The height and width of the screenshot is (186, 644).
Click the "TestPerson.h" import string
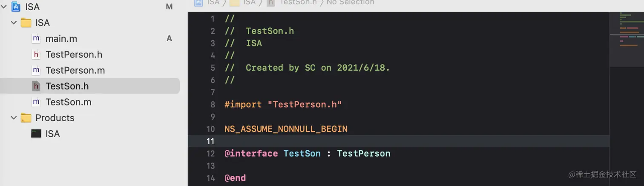click(305, 104)
